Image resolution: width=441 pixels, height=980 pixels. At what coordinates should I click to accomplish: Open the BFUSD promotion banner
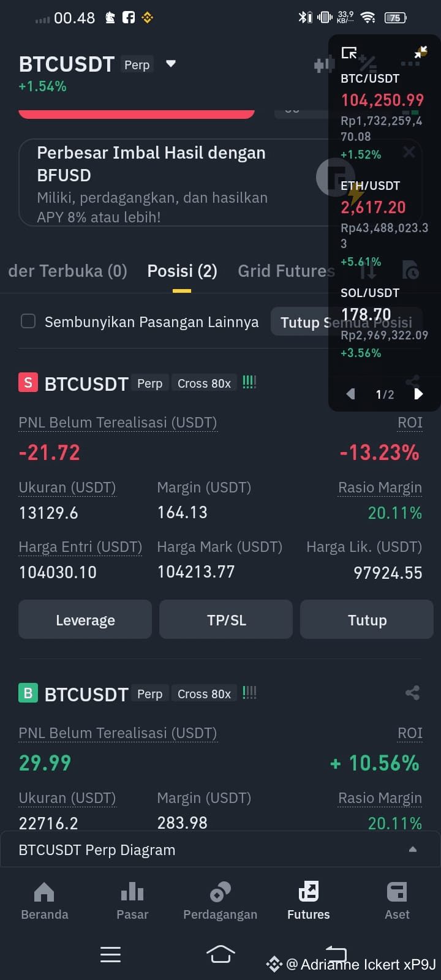(178, 183)
